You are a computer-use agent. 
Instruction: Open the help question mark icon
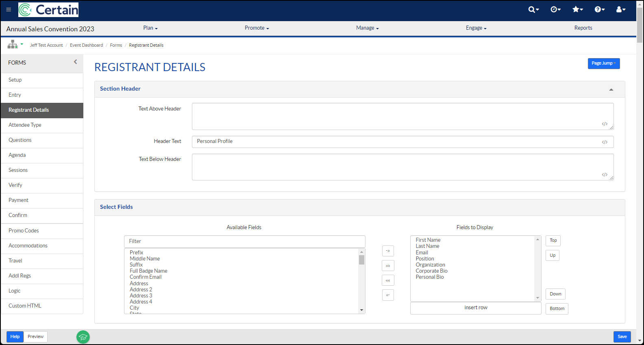[599, 9]
